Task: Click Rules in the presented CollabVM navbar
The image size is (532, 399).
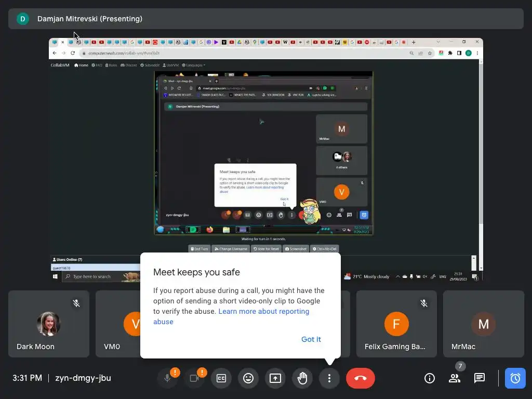Action: click(x=111, y=65)
